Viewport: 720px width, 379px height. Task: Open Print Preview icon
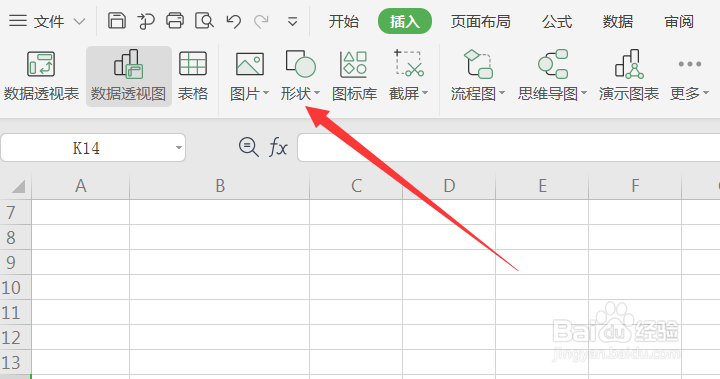click(204, 21)
